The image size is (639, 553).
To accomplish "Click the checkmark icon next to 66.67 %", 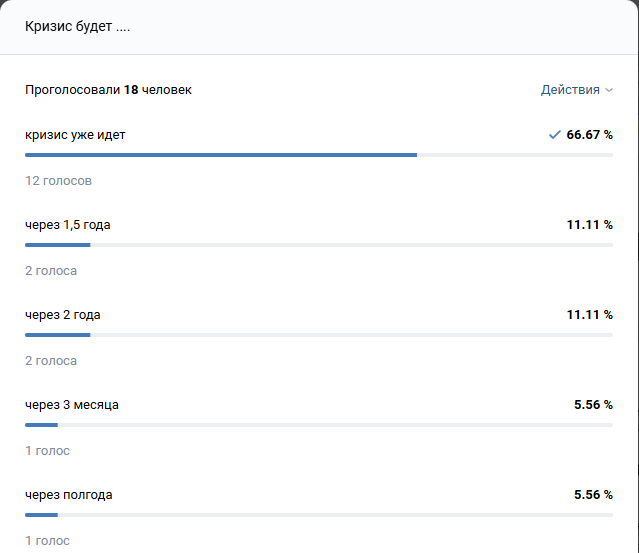I will 554,135.
